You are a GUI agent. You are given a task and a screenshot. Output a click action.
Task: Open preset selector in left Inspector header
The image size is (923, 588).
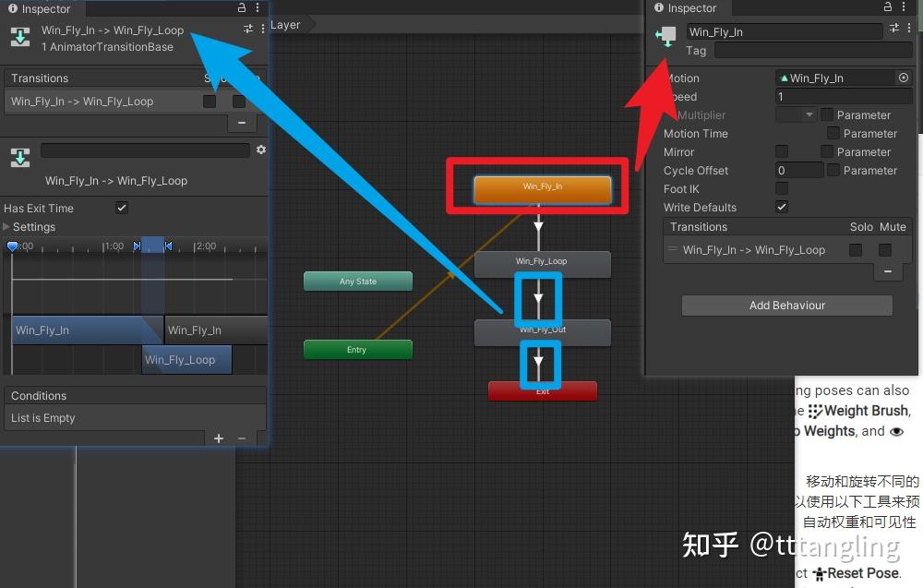pos(247,29)
